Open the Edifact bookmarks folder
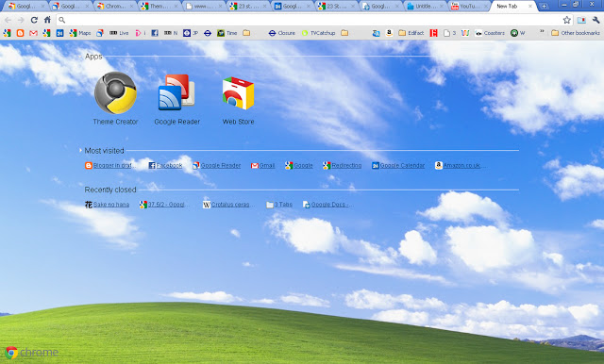 point(411,33)
